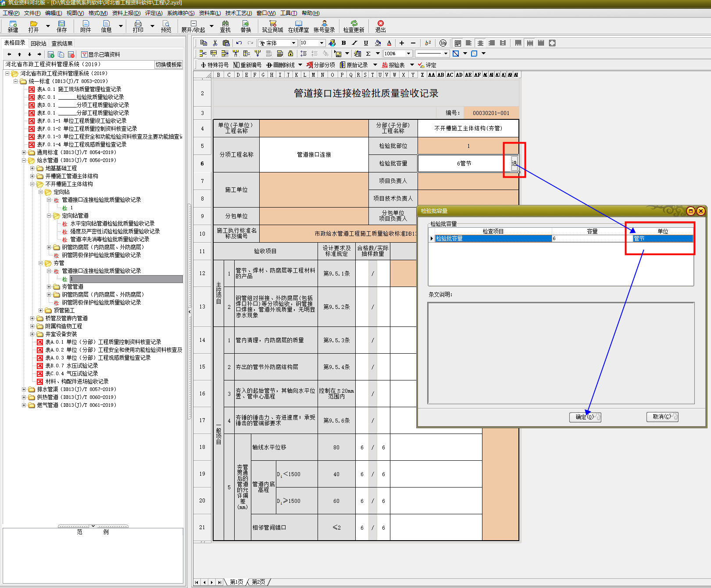Click the 选 button beside 6管节

[514, 163]
